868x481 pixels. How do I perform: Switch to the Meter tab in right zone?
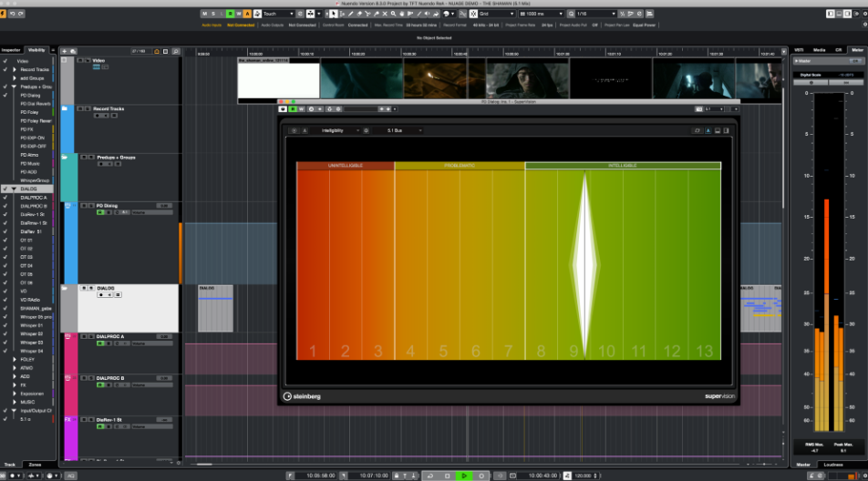[857, 50]
